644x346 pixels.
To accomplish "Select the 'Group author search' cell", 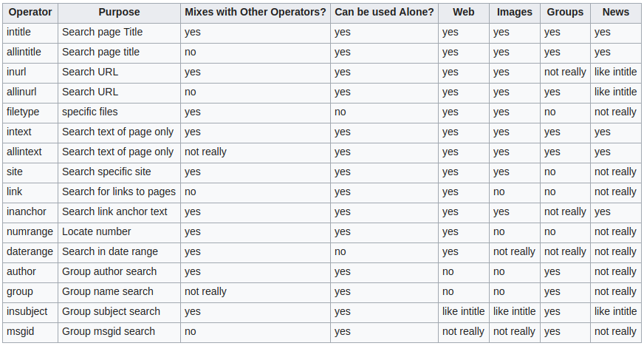I will point(119,273).
